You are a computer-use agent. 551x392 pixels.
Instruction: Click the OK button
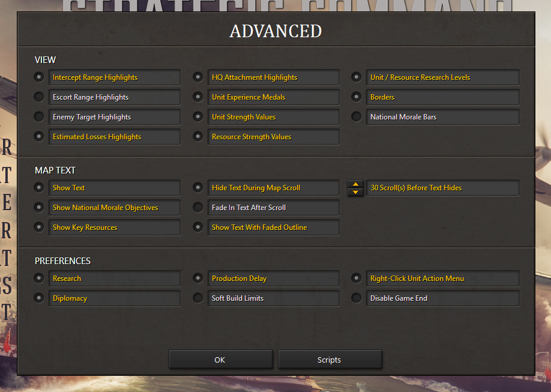220,360
